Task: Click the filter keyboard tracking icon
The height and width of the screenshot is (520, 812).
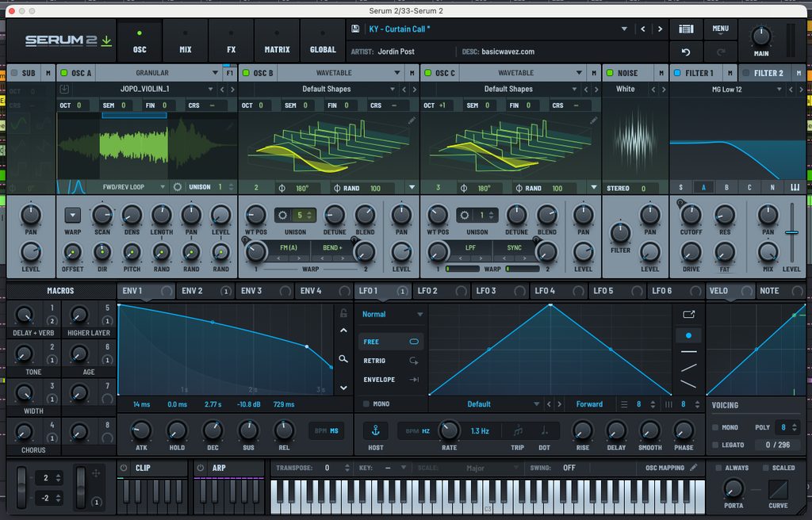Action: point(795,188)
